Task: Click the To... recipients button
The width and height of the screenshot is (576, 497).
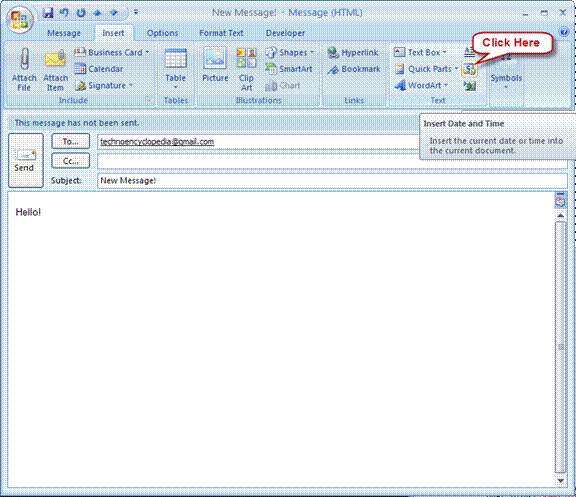Action: 71,141
